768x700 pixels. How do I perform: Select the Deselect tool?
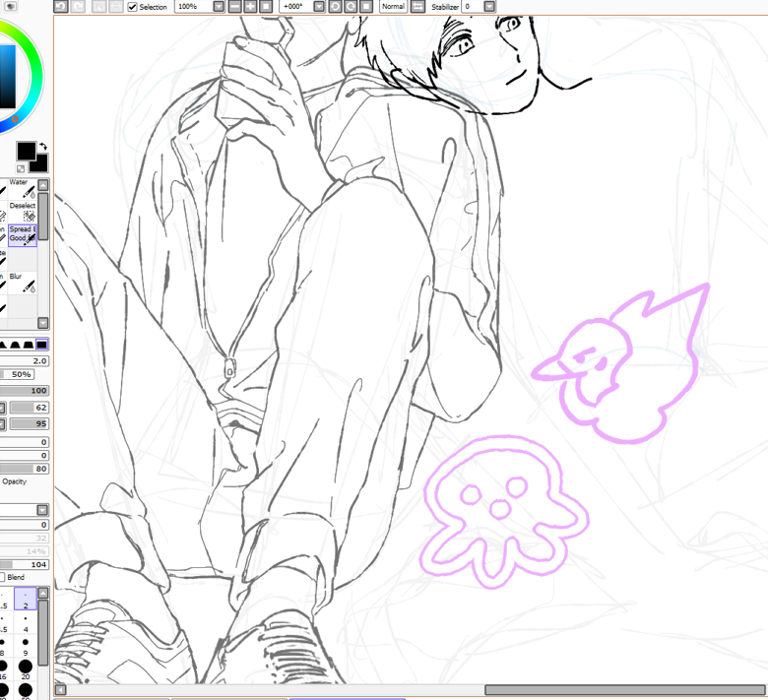click(x=23, y=213)
